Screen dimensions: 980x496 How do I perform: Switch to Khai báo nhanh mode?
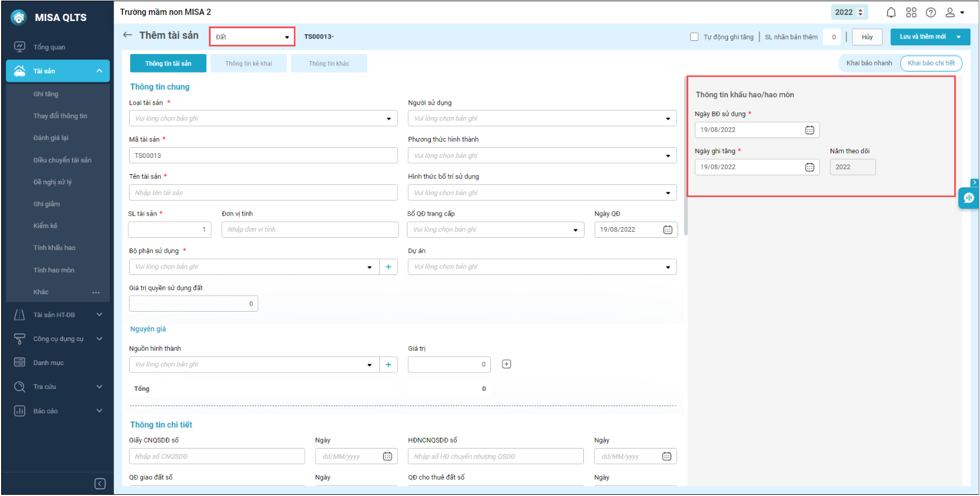pos(869,63)
